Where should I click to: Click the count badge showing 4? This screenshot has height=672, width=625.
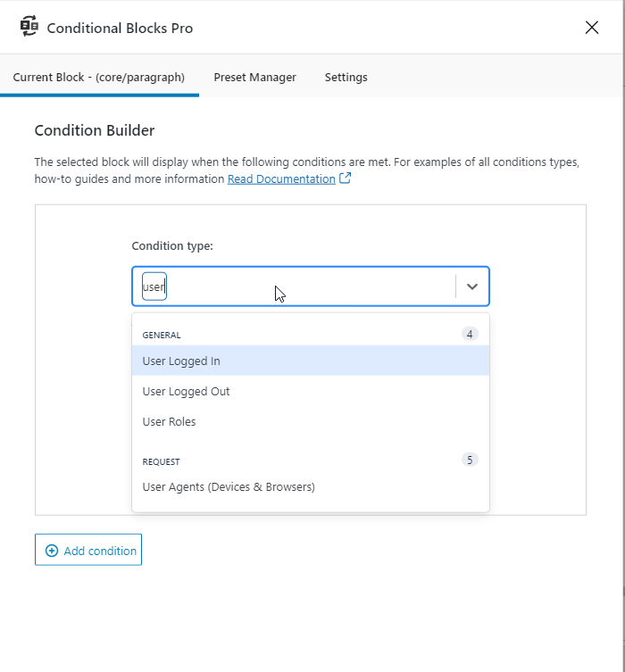[470, 334]
